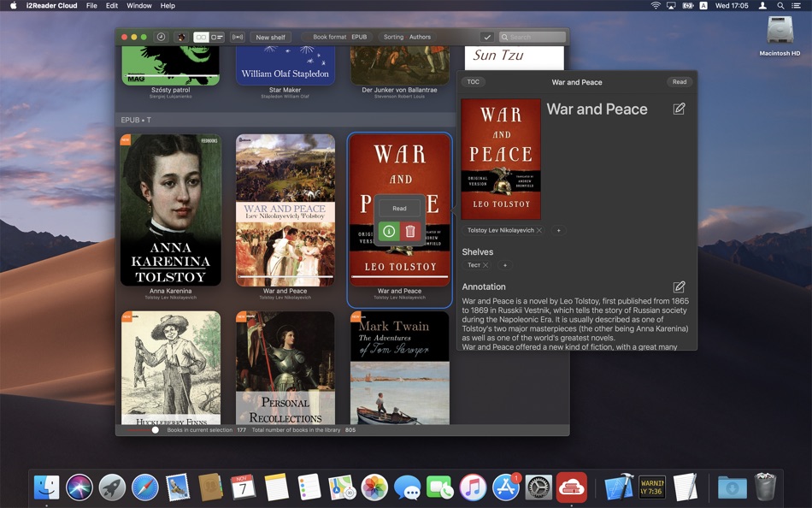Click the Der Junker von Ballantrae title

pyautogui.click(x=399, y=90)
